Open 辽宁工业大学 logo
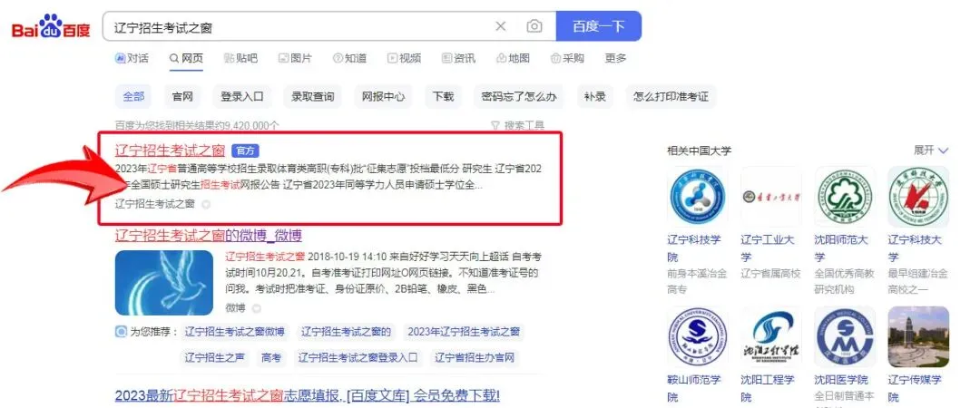Viewport: 980px width, 408px height. (x=771, y=197)
